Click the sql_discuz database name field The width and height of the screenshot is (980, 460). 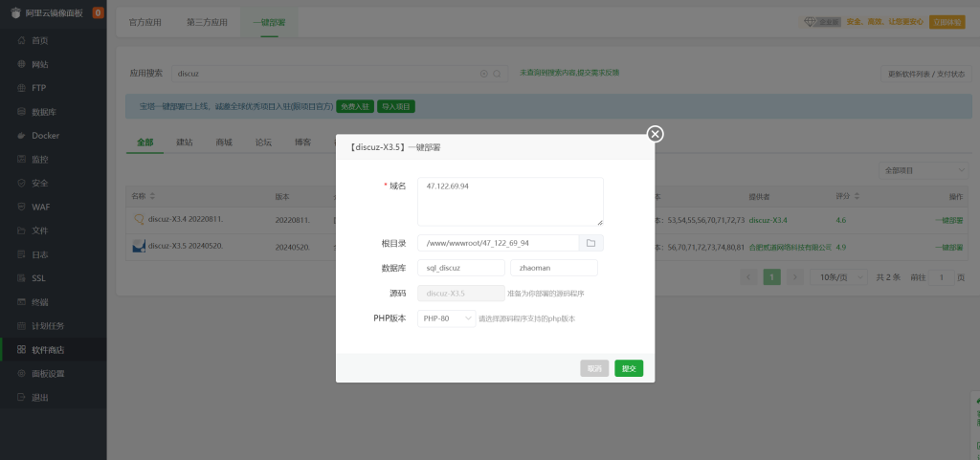[461, 268]
